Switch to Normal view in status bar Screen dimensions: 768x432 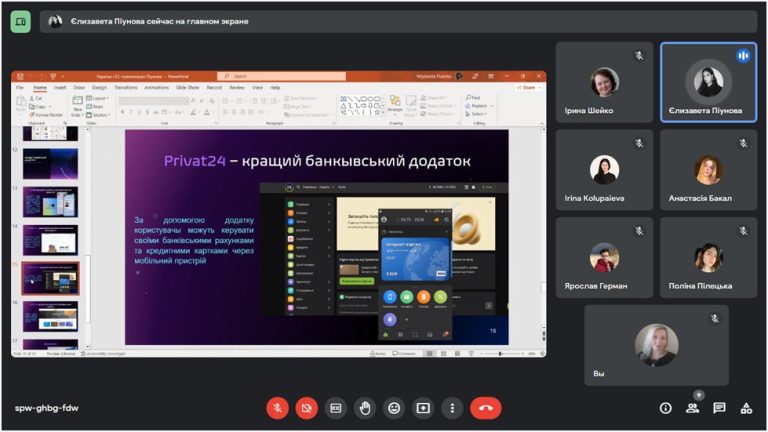(430, 353)
